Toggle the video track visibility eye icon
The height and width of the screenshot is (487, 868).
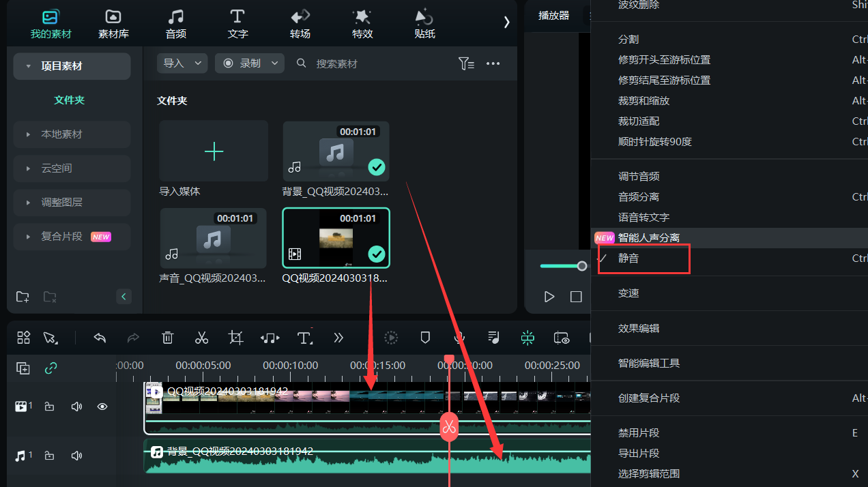102,406
